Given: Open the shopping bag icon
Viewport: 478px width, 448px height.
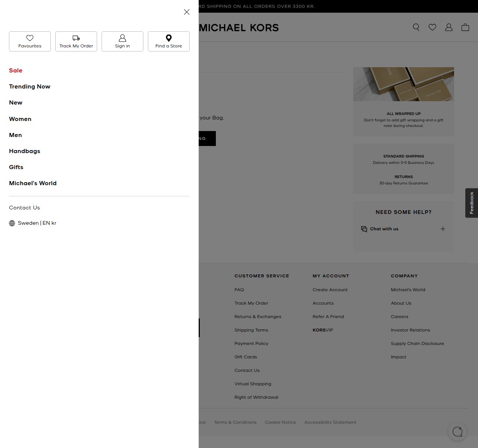Looking at the screenshot, I should tap(465, 27).
